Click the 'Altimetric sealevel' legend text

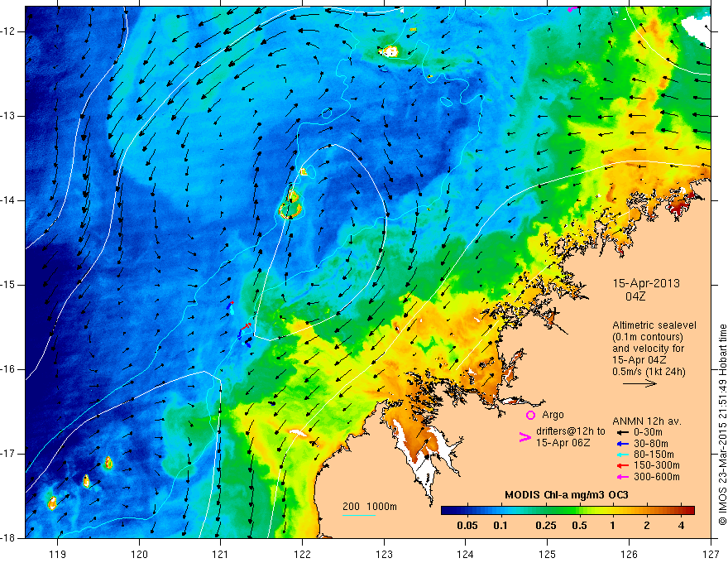point(654,325)
